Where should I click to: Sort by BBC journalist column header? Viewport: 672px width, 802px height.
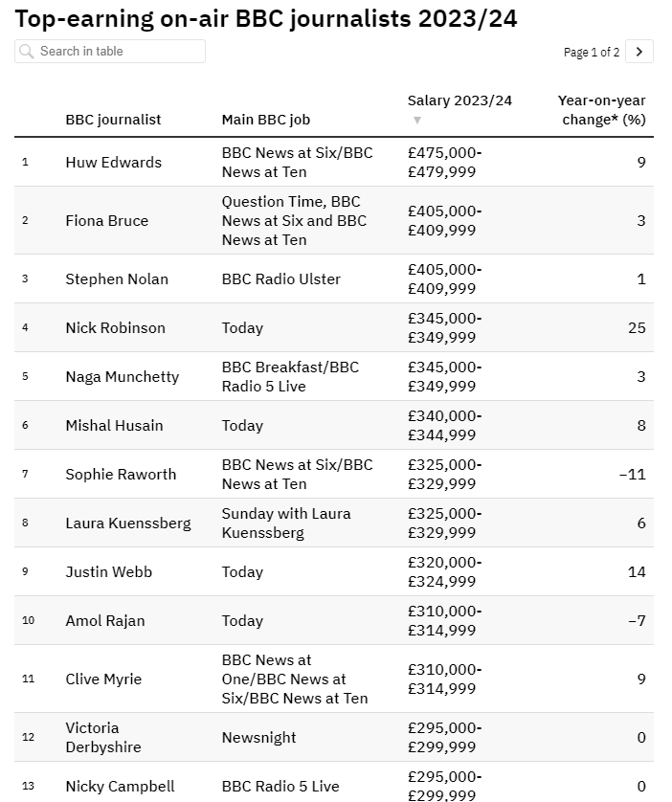coord(113,120)
